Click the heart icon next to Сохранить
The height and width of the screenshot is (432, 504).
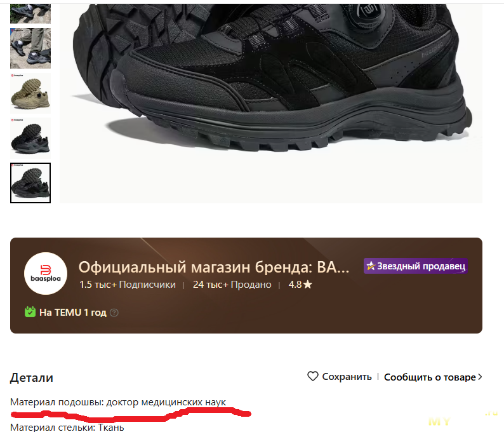(x=312, y=376)
